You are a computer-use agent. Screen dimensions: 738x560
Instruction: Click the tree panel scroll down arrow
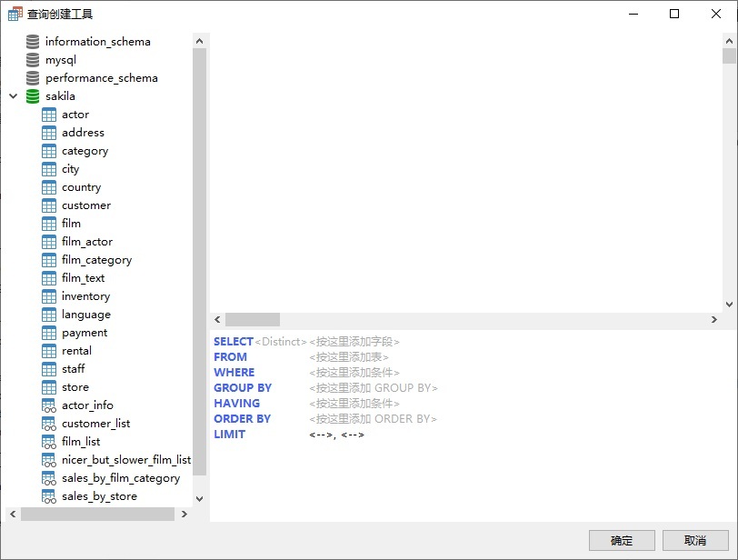200,499
